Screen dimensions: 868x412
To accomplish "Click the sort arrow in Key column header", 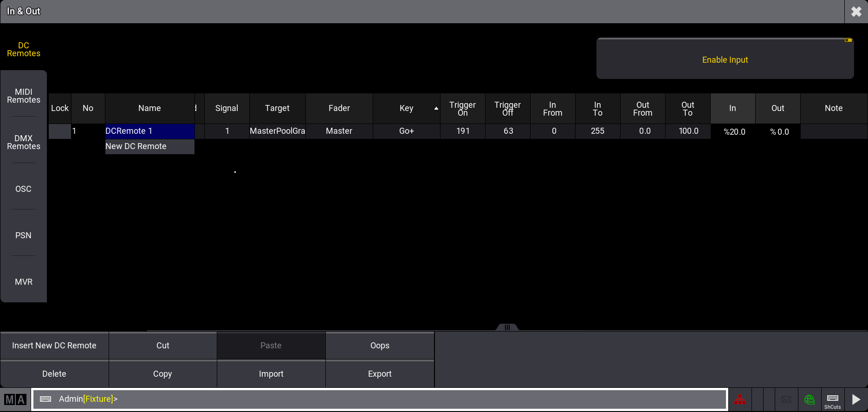I will point(436,108).
